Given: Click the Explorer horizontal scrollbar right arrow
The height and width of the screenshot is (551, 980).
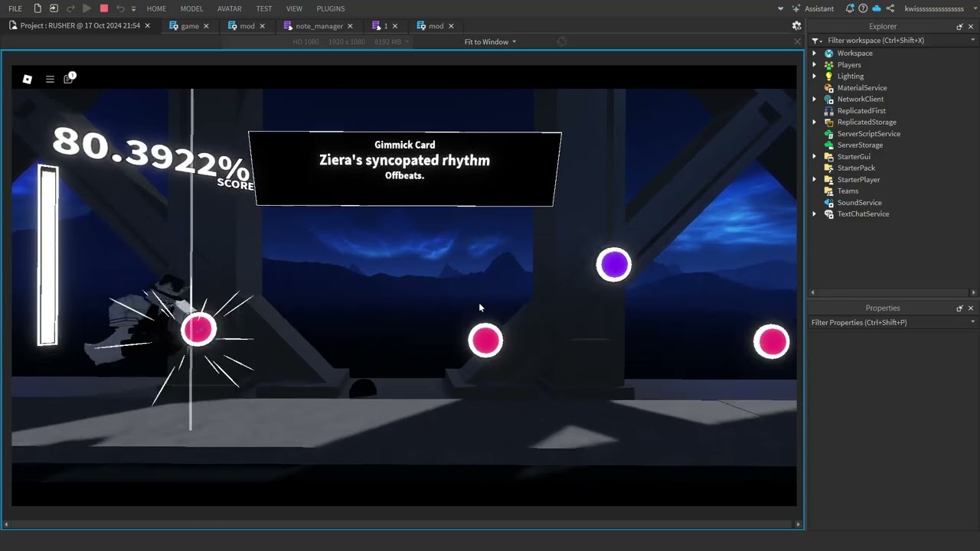Looking at the screenshot, I should point(973,292).
